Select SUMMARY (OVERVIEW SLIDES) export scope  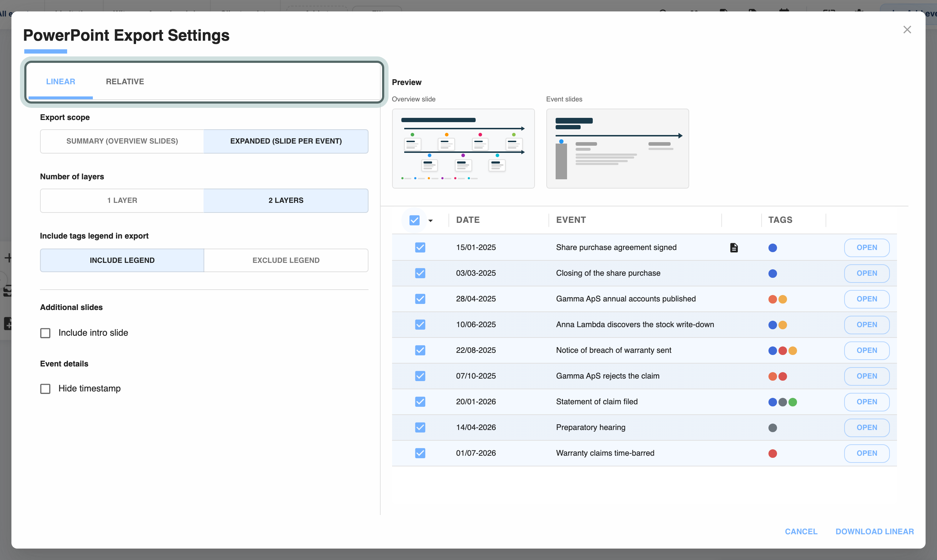click(x=122, y=141)
